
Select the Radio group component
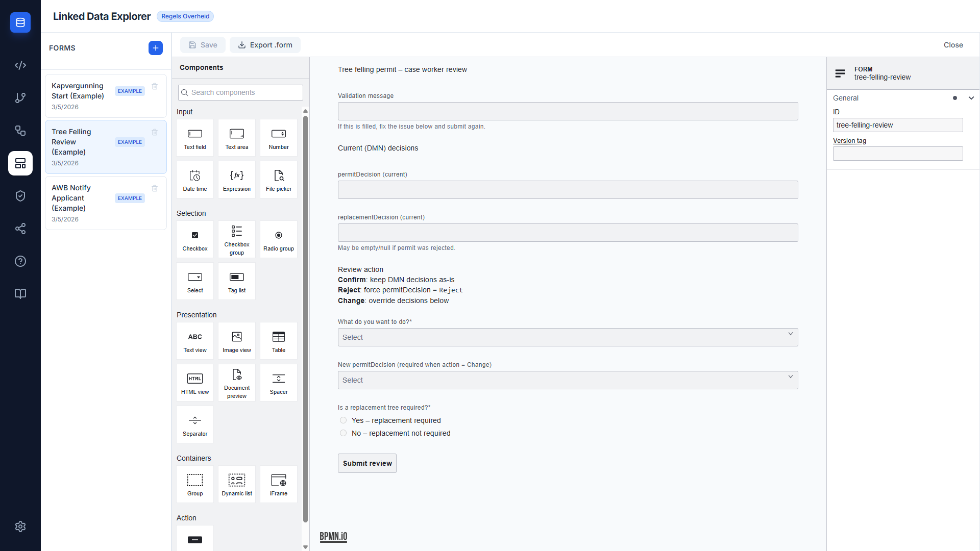coord(278,239)
